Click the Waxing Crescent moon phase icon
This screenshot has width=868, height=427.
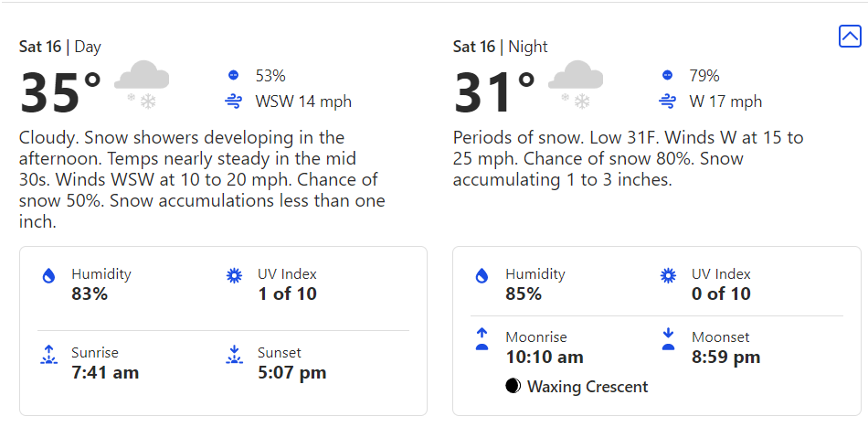tap(513, 386)
